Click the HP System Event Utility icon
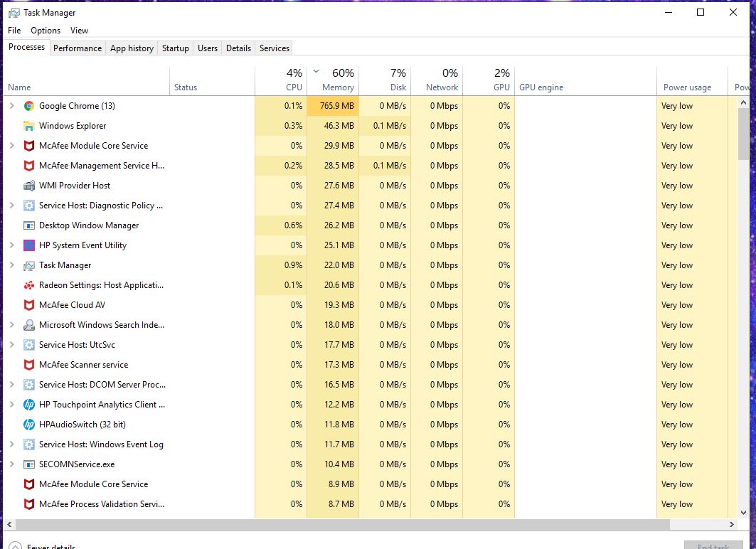 click(x=29, y=245)
